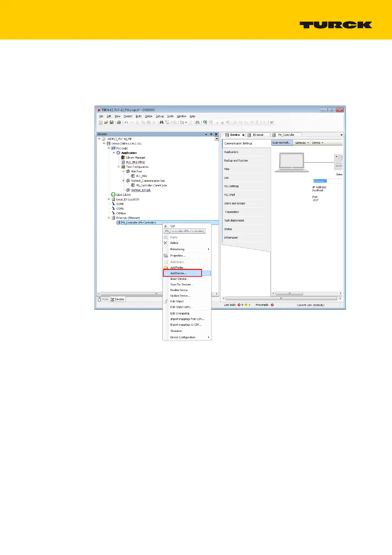This screenshot has width=392, height=555.
Task: Pin the Devices panel with pushpin icon
Action: pos(211,134)
